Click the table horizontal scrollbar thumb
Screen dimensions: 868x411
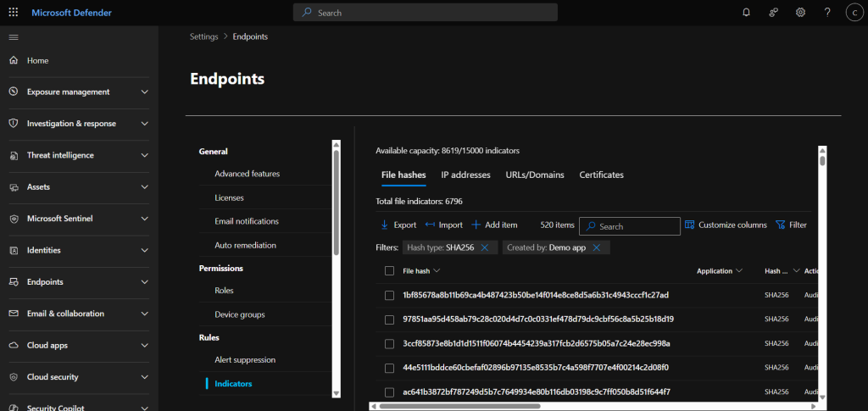[459, 405]
